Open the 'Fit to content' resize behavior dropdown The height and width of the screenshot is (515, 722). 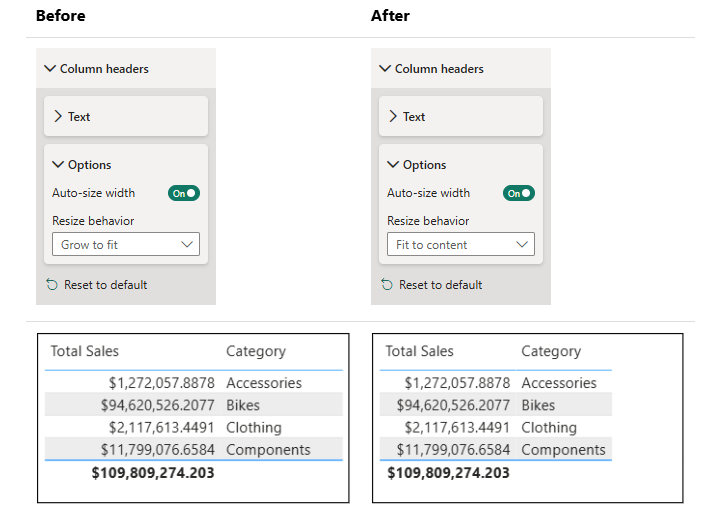point(461,244)
